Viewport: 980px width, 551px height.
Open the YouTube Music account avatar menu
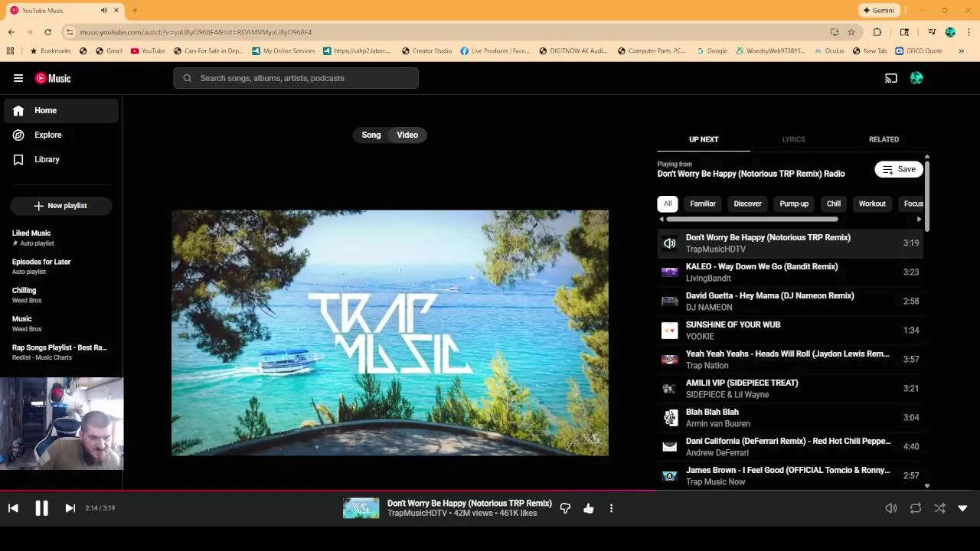click(916, 78)
